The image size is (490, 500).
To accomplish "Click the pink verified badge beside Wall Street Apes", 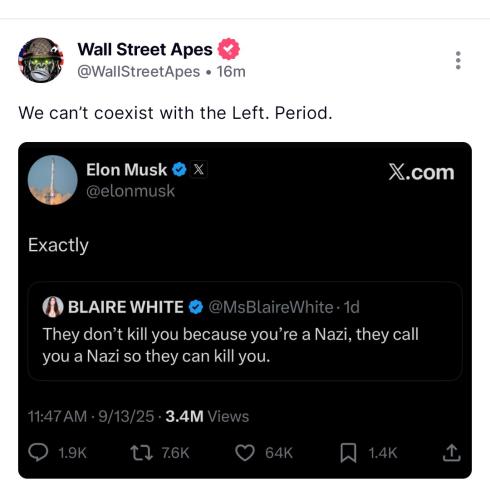I will click(x=229, y=49).
